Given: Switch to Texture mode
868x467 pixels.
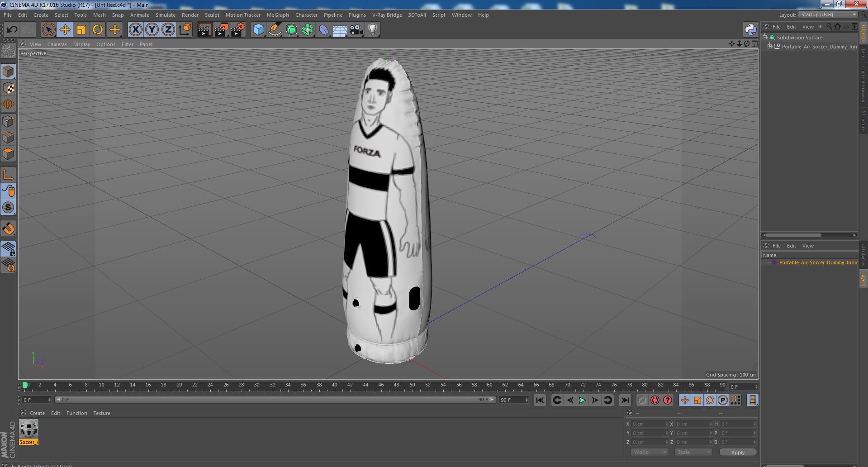Looking at the screenshot, I should click(x=8, y=88).
